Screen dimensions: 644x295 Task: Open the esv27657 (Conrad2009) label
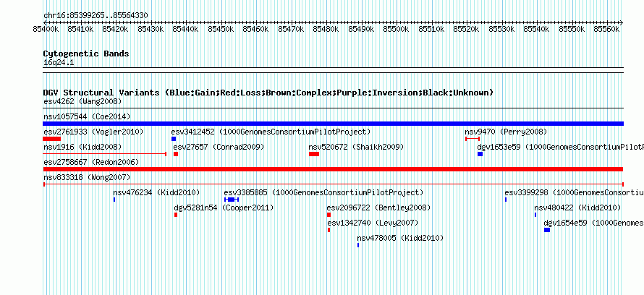219,147
